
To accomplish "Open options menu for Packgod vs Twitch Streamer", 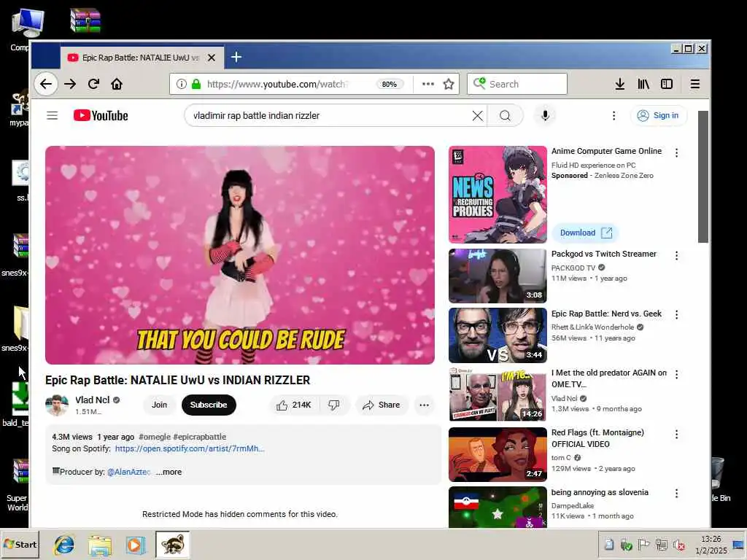I will [676, 256].
